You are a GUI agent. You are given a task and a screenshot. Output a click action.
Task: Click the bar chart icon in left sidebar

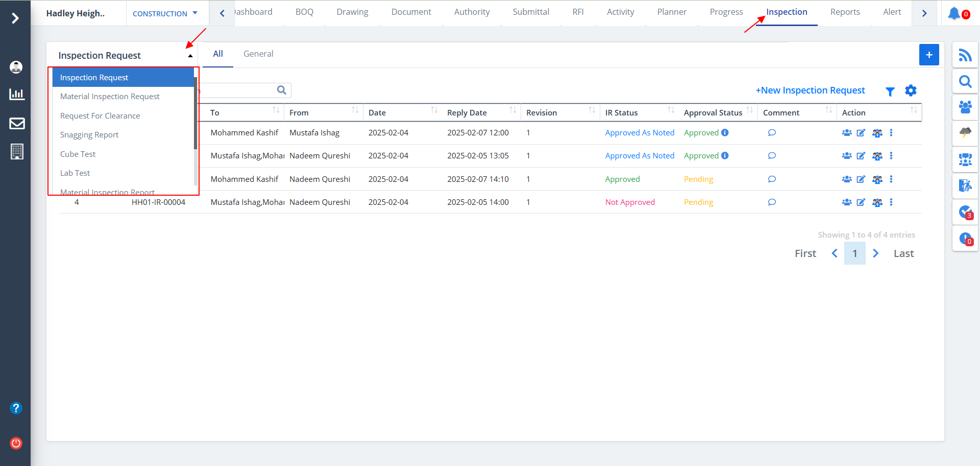click(17, 94)
